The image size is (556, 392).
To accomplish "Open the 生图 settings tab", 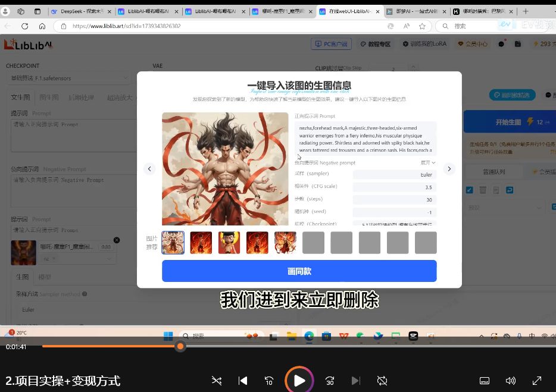I will pyautogui.click(x=23, y=277).
